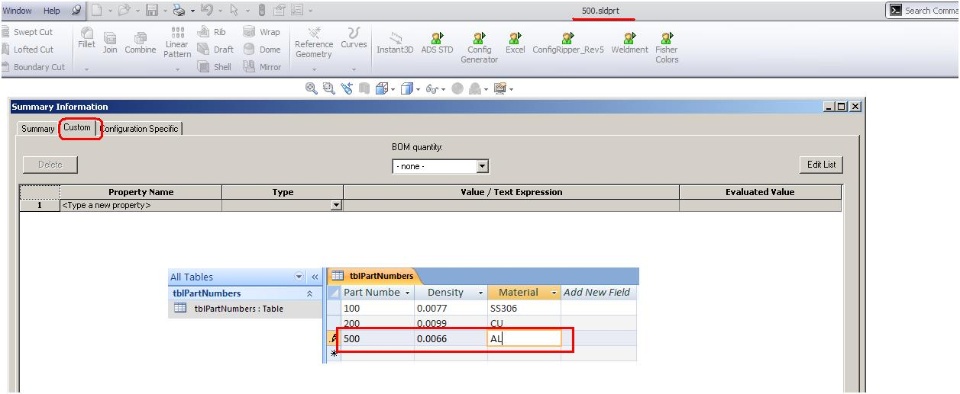The height and width of the screenshot is (394, 960).
Task: Click the Zoom to Area icon
Action: click(329, 89)
